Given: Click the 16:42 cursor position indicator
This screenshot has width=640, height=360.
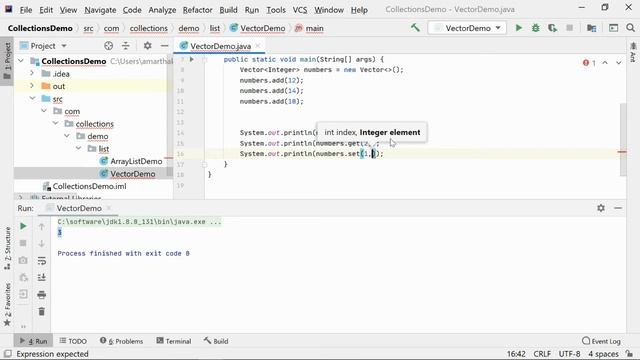Looking at the screenshot, I should [x=516, y=354].
